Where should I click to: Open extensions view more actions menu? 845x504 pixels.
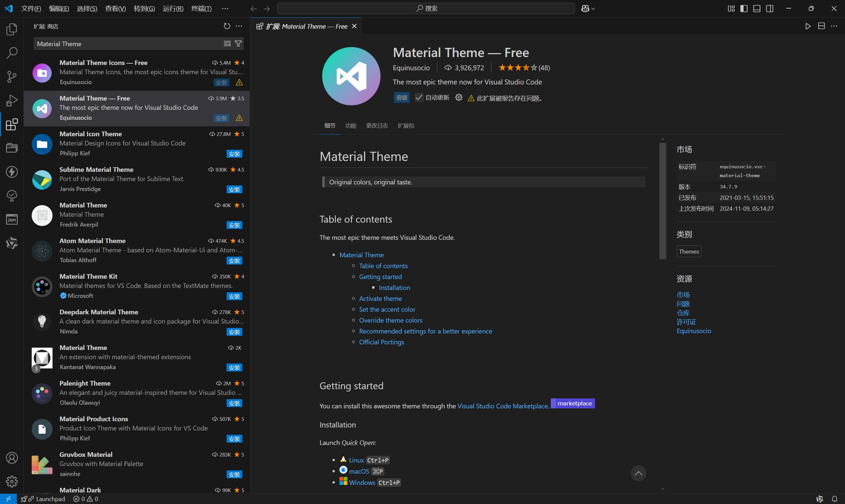click(239, 26)
